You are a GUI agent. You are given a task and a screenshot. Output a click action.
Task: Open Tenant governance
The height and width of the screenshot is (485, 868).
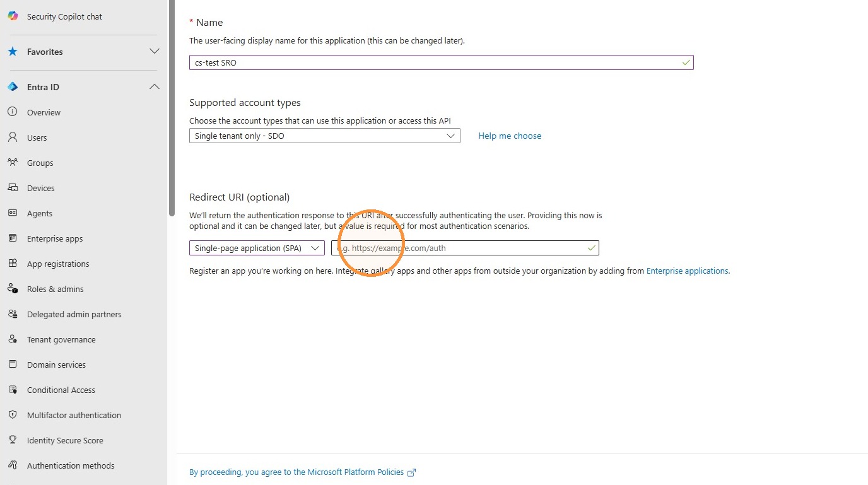pyautogui.click(x=61, y=340)
